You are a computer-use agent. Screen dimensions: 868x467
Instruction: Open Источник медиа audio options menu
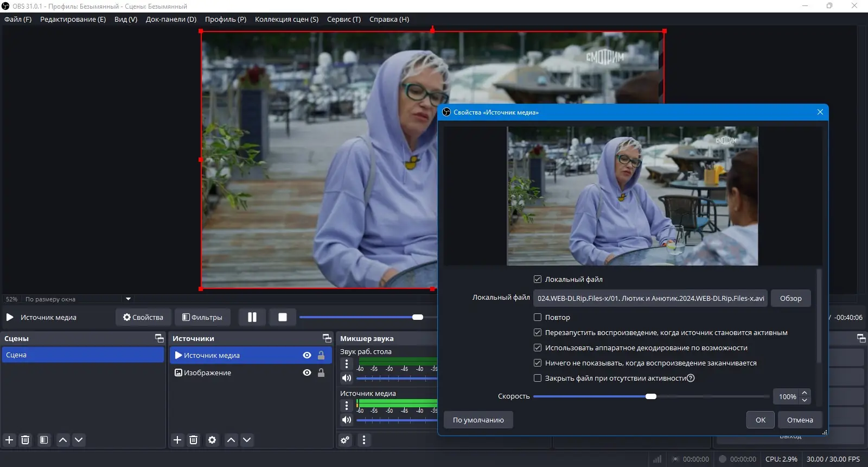[x=347, y=406]
